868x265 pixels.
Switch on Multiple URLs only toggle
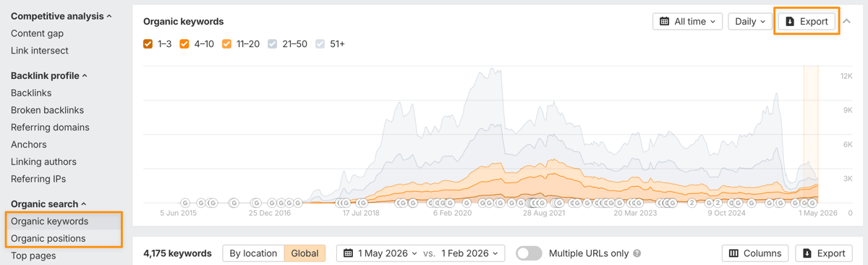pyautogui.click(x=529, y=253)
